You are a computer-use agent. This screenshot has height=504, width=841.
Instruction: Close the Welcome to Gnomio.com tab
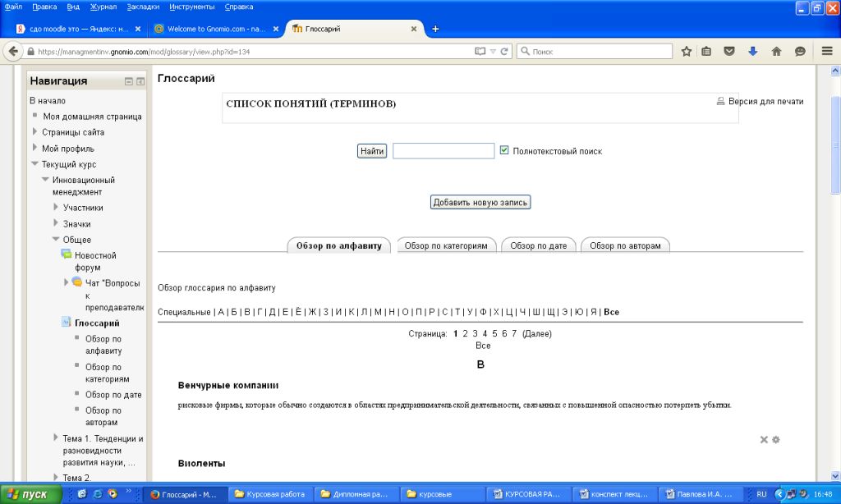pos(276,29)
